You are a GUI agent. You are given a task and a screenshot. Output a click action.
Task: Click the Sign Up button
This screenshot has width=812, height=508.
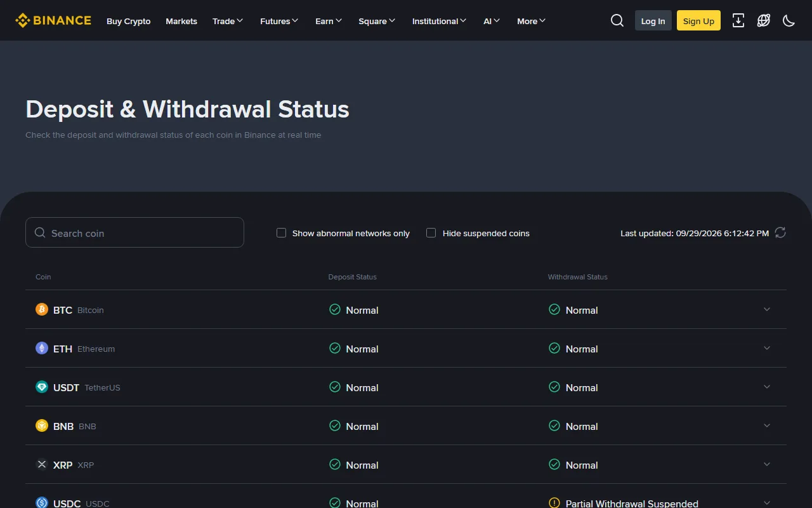[x=698, y=20]
